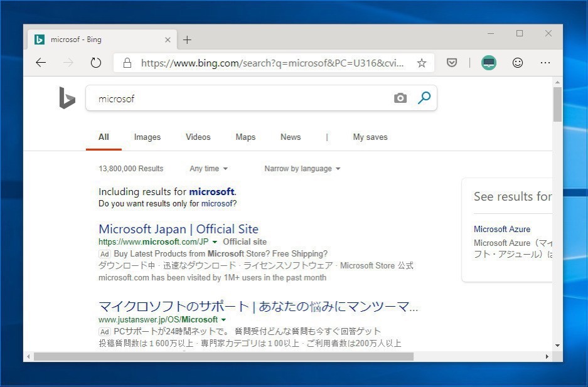Click the vertical scrollbar thumb
Screen dimensions: 588x387
pos(557,104)
